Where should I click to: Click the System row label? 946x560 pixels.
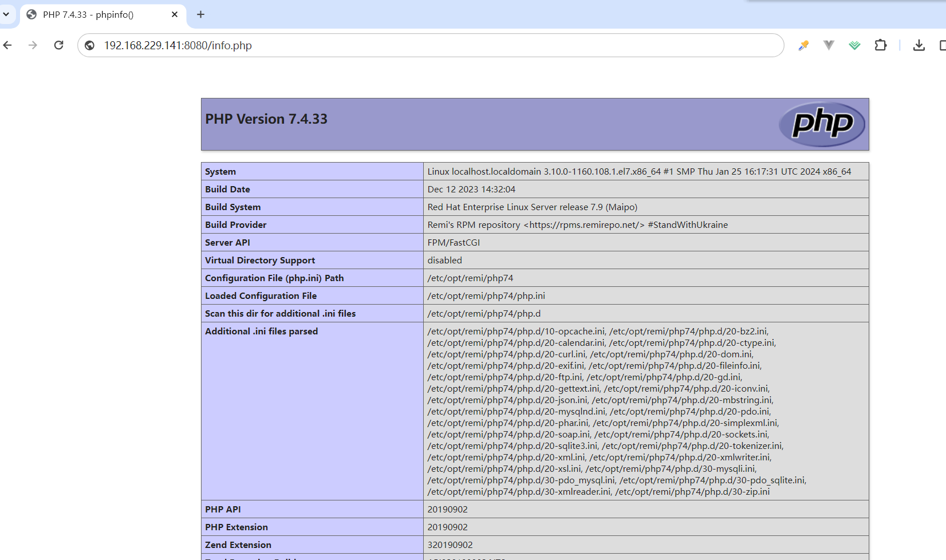[x=220, y=172]
